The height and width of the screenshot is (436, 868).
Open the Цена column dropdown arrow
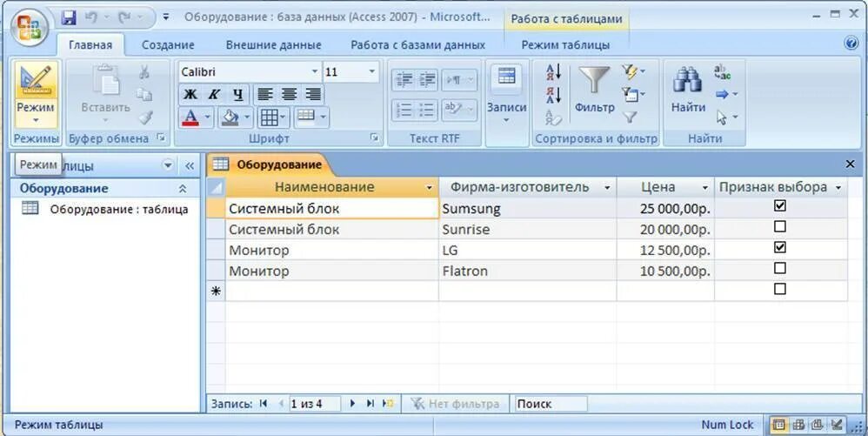coord(704,188)
